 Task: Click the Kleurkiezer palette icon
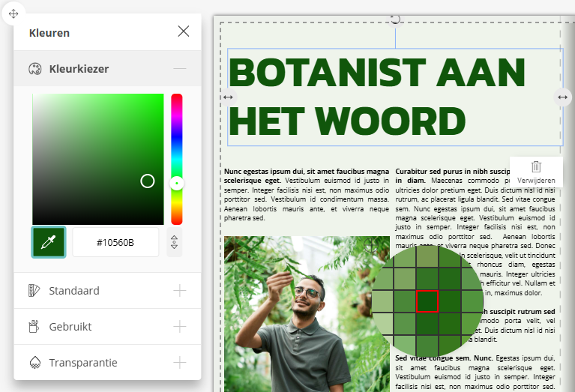point(34,68)
